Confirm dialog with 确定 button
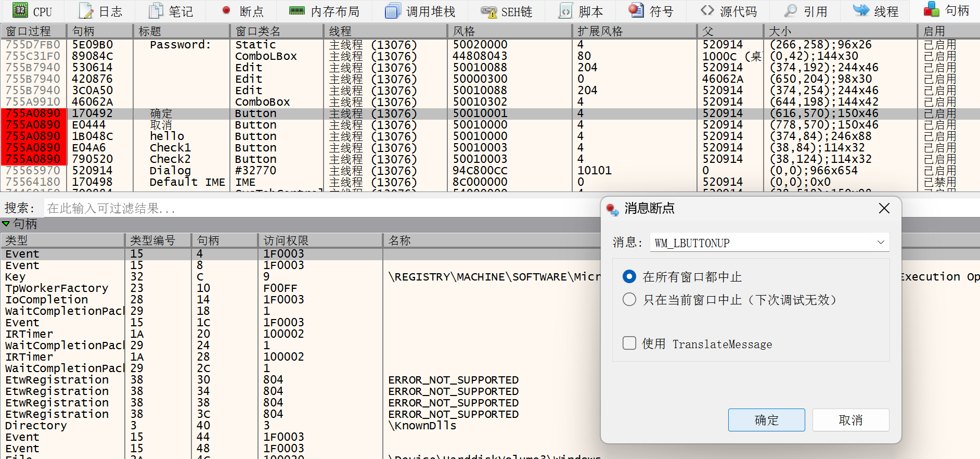This screenshot has height=459, width=980. [766, 420]
